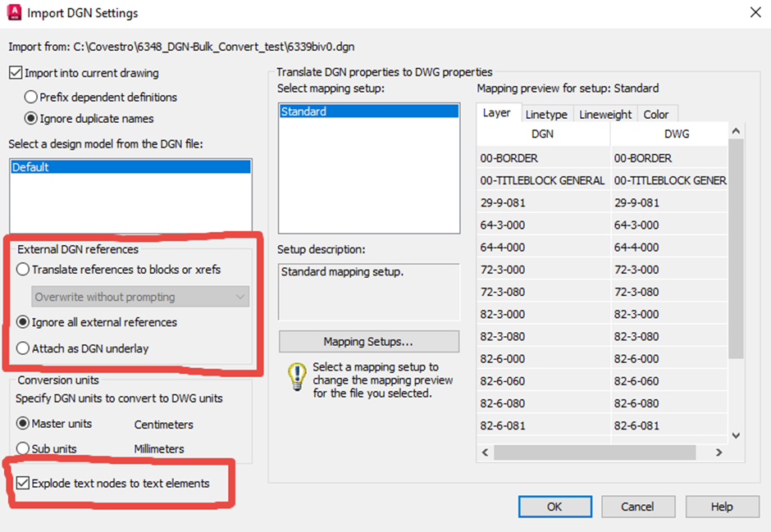Open the Overwrite without prompting dropdown
The width and height of the screenshot is (771, 532).
click(x=140, y=297)
